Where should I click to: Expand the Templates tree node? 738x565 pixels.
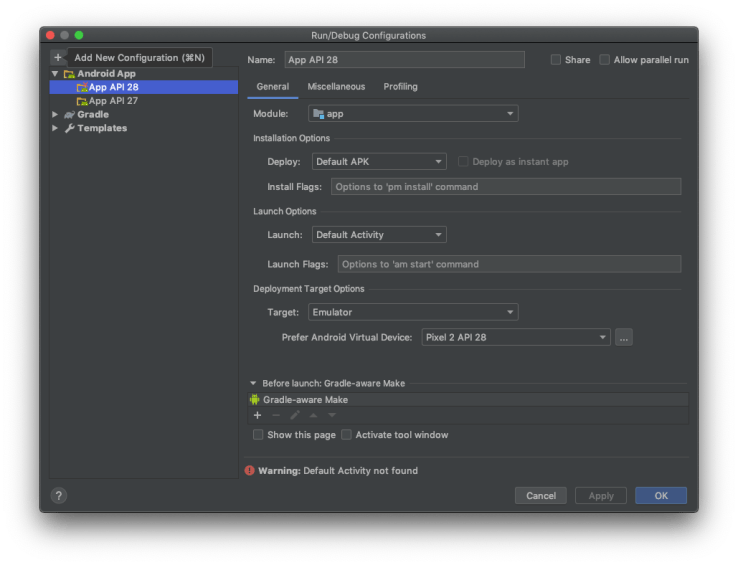[x=55, y=128]
